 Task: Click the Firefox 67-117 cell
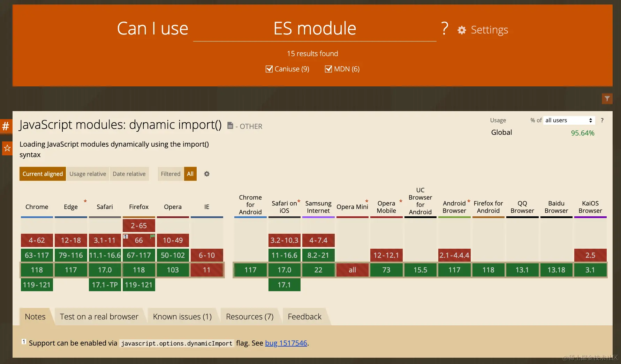pos(139,255)
